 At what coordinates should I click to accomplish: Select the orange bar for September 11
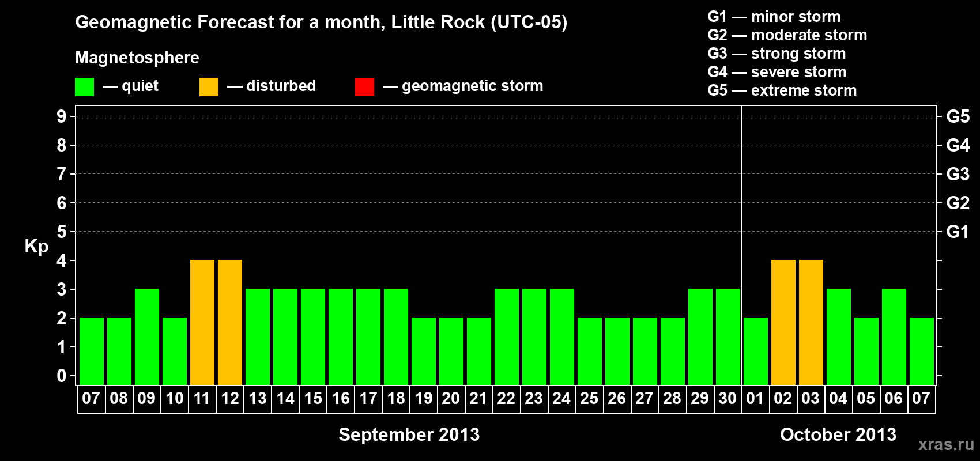click(x=202, y=322)
